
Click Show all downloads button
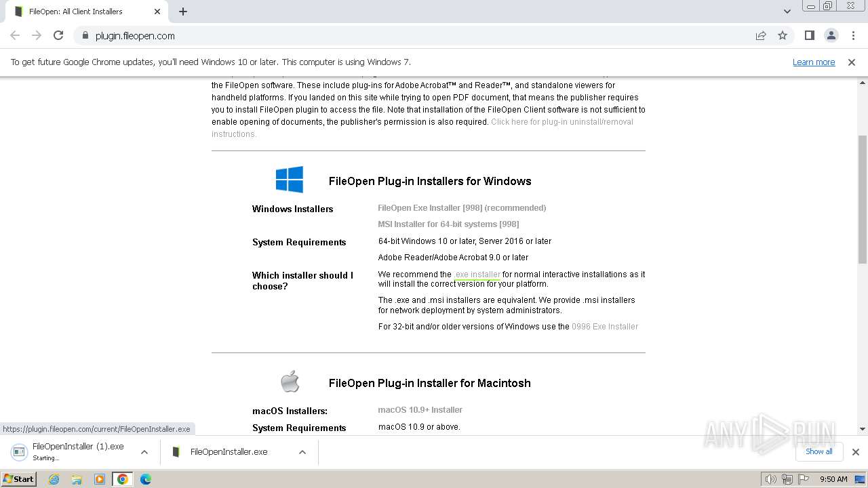[x=819, y=451]
